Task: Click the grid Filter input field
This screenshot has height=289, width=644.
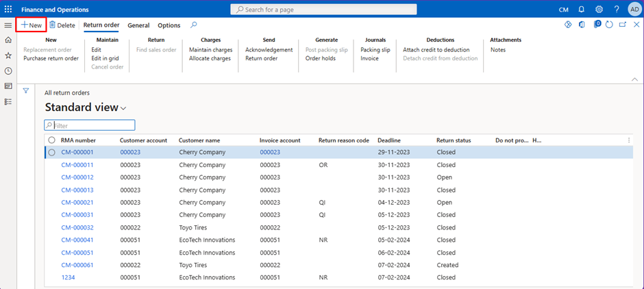Action: coord(90,125)
